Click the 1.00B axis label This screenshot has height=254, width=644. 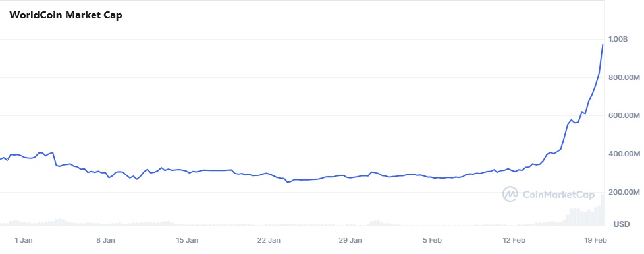click(x=618, y=39)
